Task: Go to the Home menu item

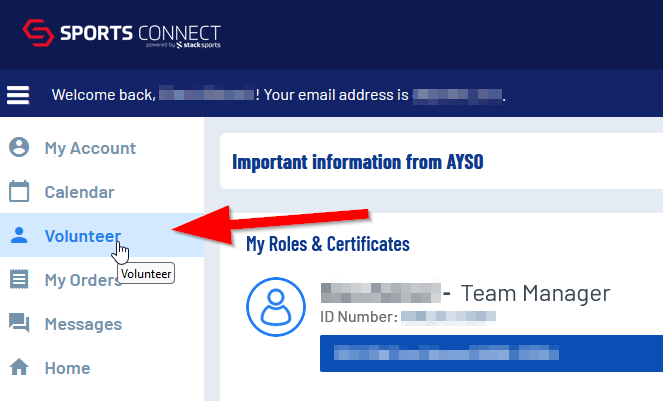Action: pyautogui.click(x=67, y=368)
